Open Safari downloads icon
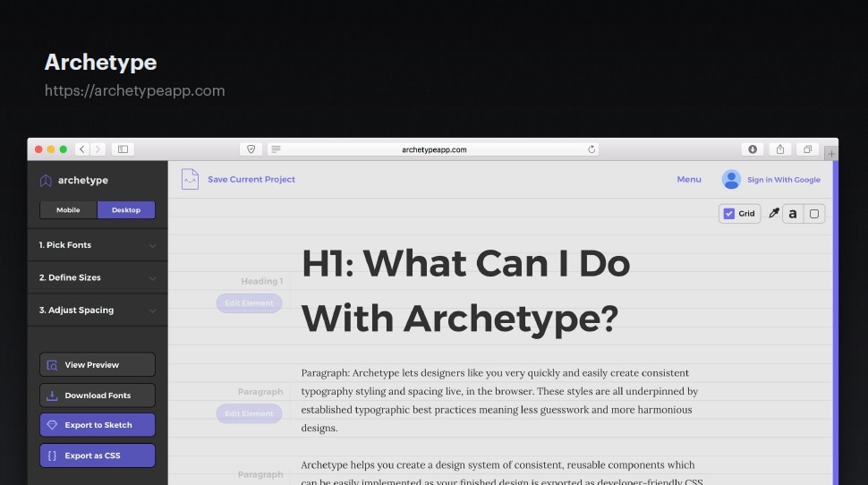Image resolution: width=868 pixels, height=485 pixels. point(753,149)
